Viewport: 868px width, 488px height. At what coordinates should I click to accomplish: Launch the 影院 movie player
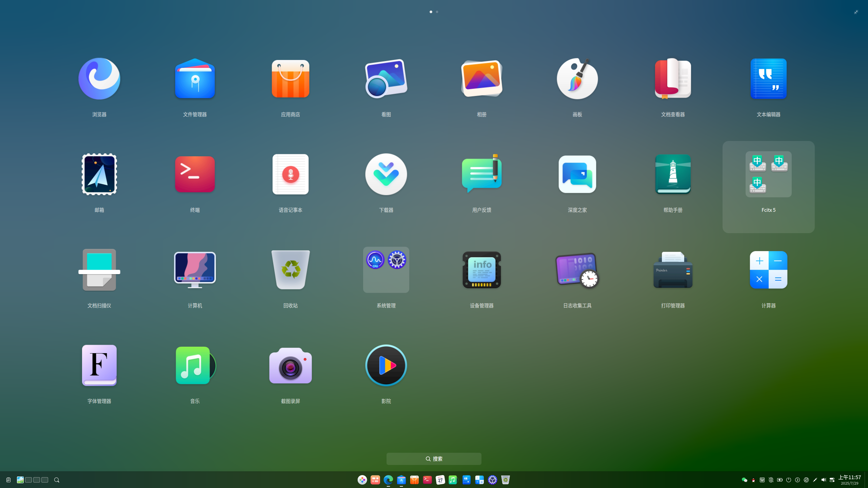point(386,365)
